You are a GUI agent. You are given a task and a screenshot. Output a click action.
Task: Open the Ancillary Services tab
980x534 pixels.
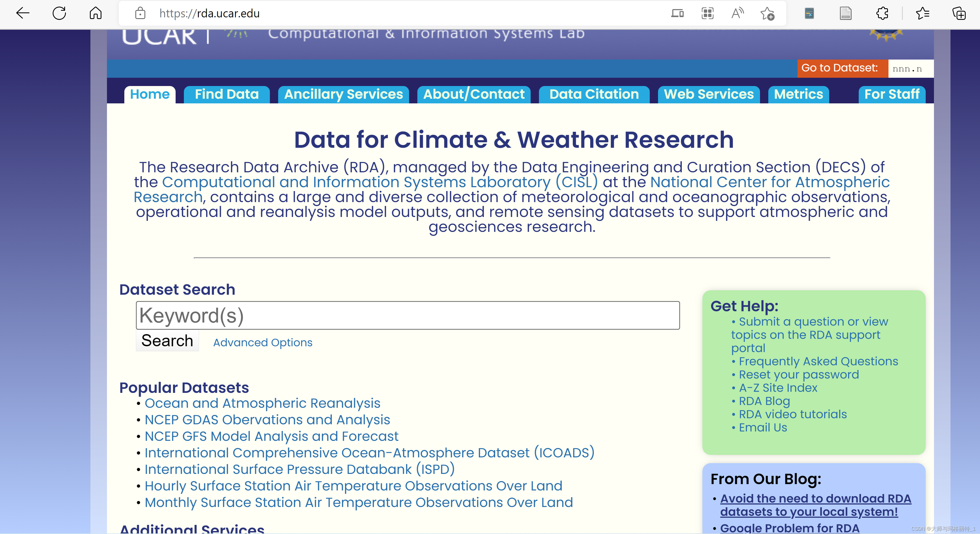(x=343, y=94)
